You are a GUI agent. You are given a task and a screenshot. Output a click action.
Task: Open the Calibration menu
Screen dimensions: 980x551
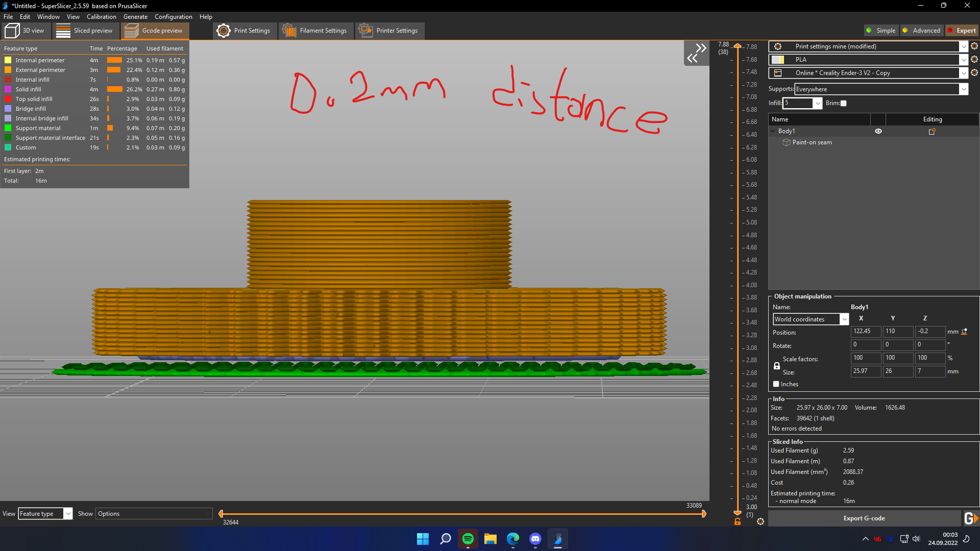tap(101, 16)
